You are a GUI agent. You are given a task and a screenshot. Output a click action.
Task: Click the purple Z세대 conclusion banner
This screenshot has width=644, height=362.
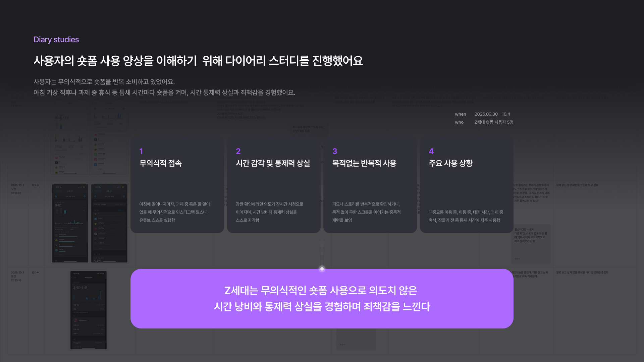322,298
